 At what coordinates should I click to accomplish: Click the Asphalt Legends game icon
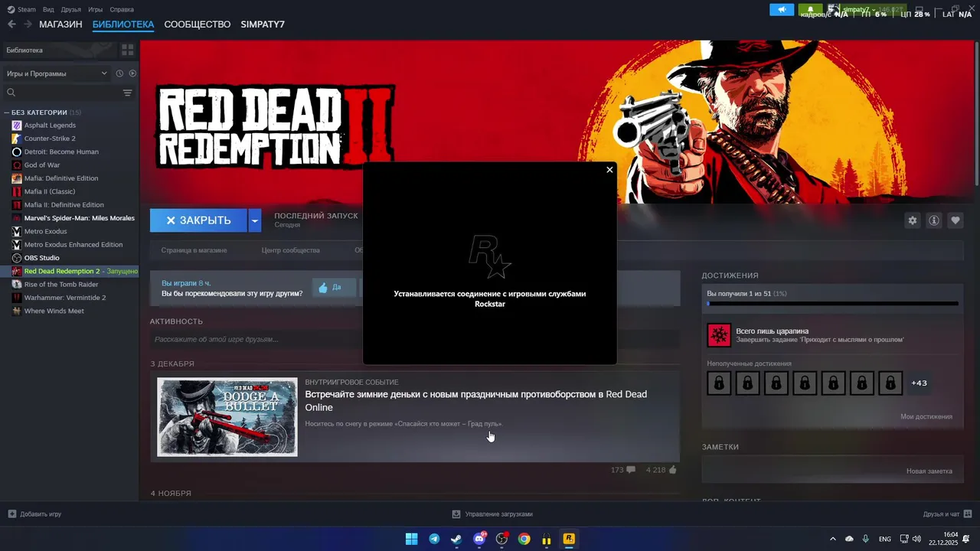click(17, 126)
